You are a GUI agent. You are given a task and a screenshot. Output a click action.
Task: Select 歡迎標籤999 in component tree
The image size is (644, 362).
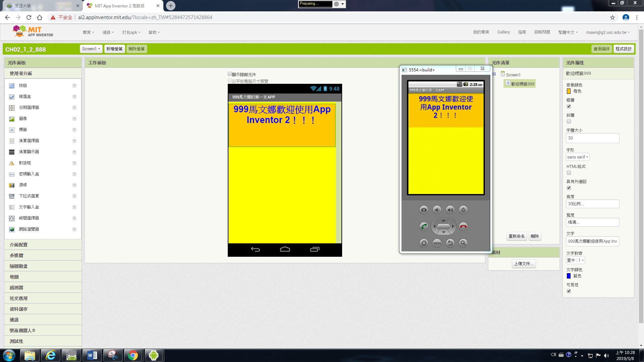[x=520, y=84]
